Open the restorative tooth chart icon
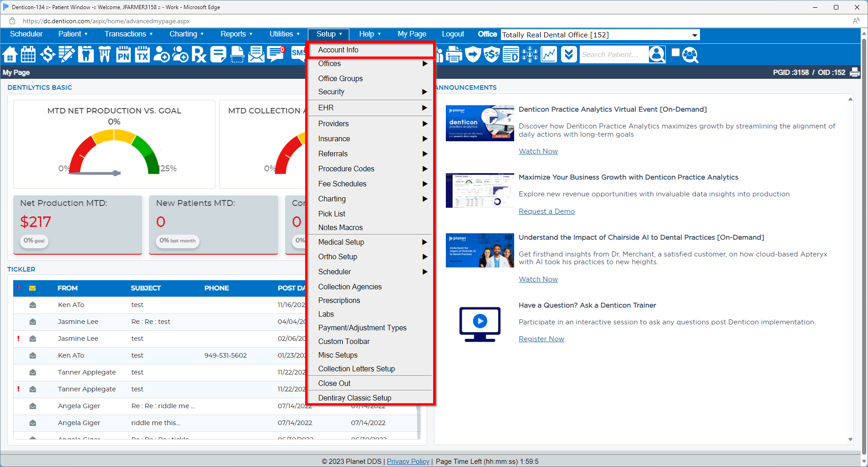 click(x=86, y=54)
